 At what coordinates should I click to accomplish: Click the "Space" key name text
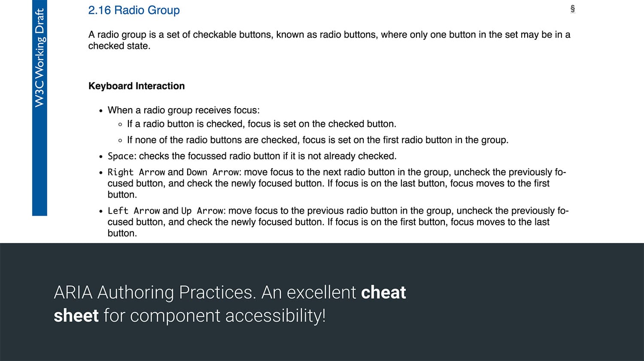coord(121,156)
